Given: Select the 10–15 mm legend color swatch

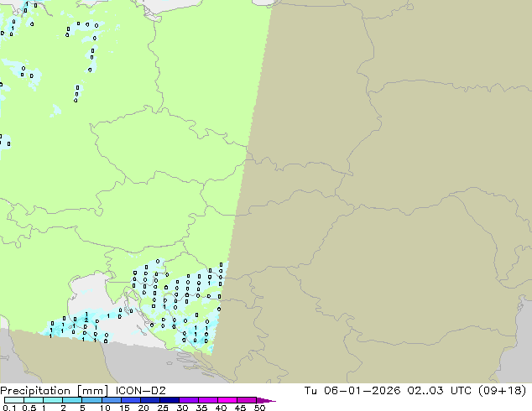Looking at the screenshot, I should click(x=111, y=400).
